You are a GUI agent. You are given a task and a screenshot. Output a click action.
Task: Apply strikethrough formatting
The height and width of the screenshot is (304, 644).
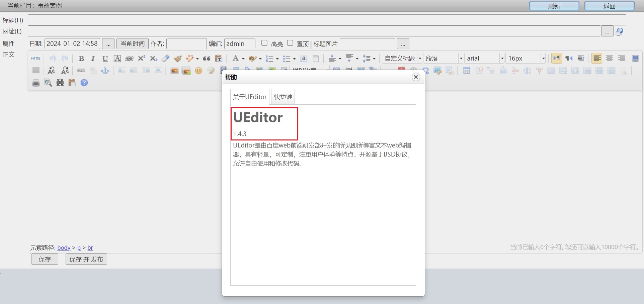pos(129,59)
